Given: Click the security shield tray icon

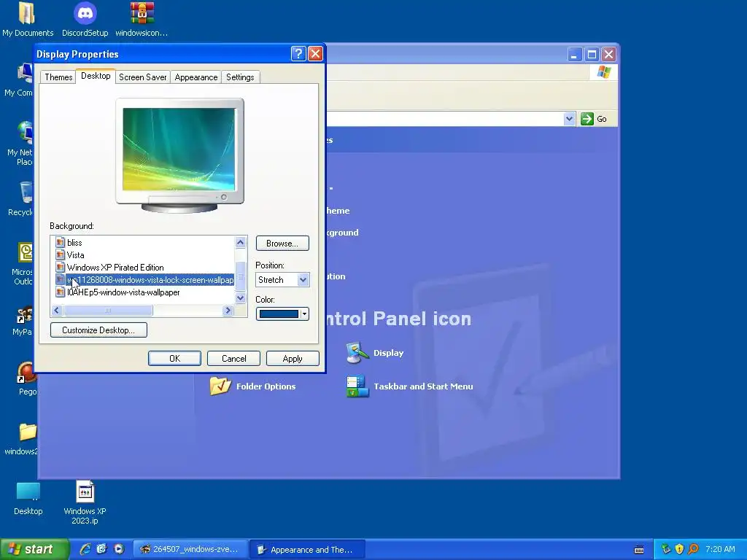Looking at the screenshot, I should point(679,549).
